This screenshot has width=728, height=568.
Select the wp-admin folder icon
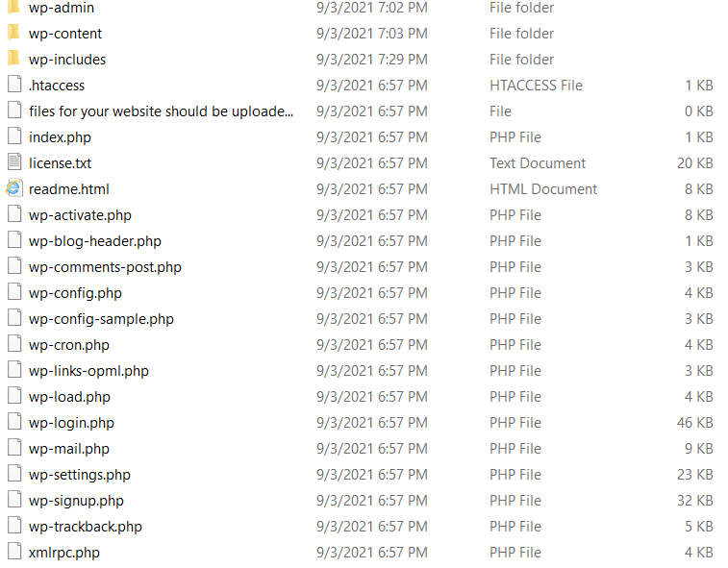(x=13, y=7)
